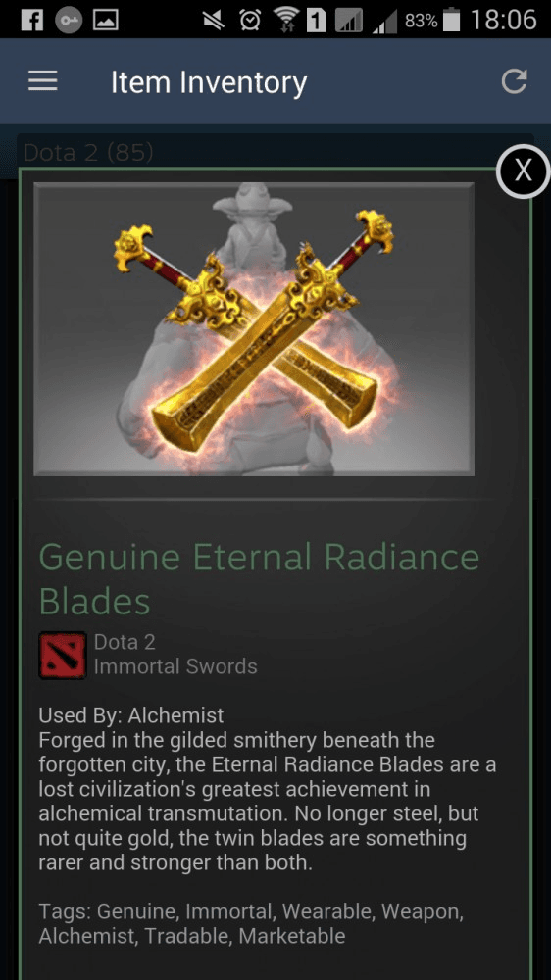The height and width of the screenshot is (980, 551).
Task: Tap the Item Inventory header title
Action: point(209,82)
